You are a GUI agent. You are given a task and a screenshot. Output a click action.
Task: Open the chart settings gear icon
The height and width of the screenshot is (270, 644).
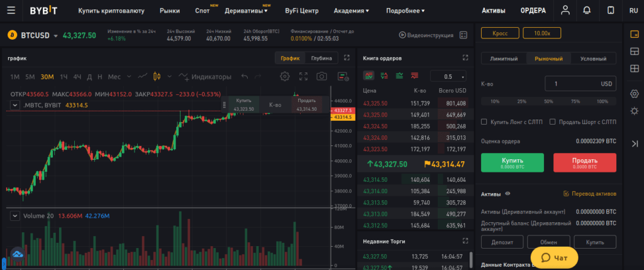pyautogui.click(x=284, y=76)
